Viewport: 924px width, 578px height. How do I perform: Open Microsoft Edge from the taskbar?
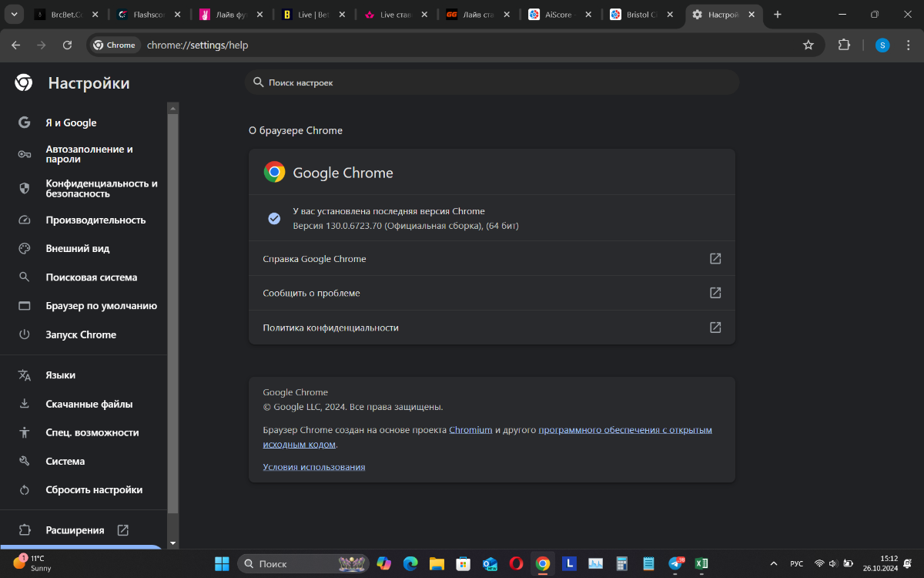[410, 563]
